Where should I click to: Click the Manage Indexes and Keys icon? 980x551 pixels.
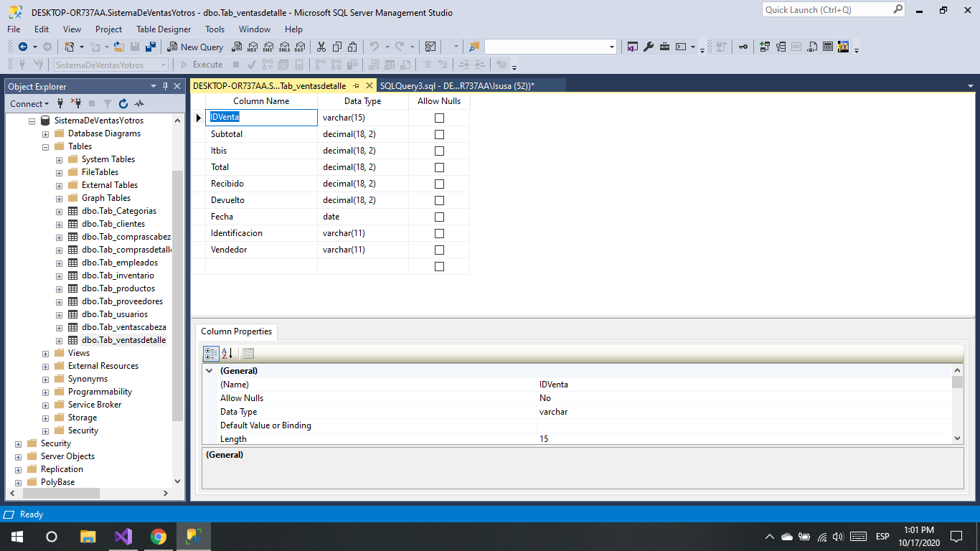tap(781, 47)
